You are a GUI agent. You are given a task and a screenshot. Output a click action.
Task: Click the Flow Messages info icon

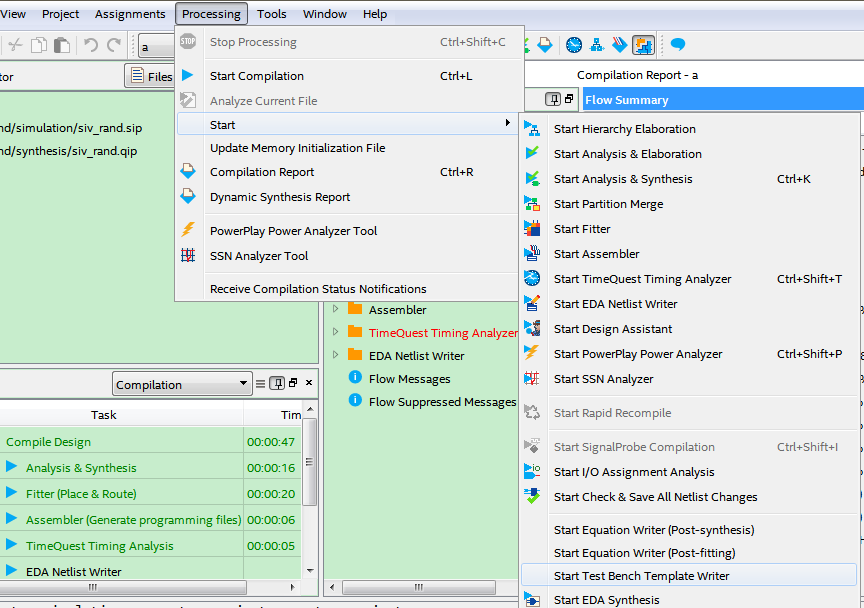[x=354, y=379]
